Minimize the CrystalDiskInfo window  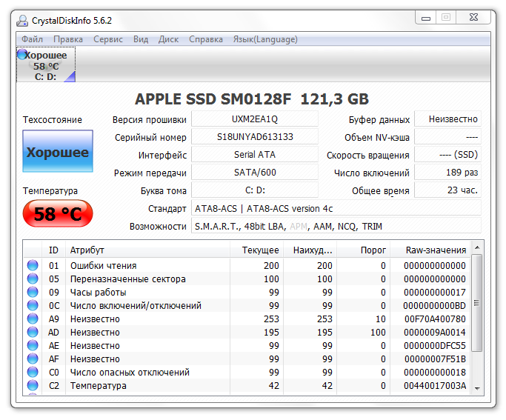426,18
